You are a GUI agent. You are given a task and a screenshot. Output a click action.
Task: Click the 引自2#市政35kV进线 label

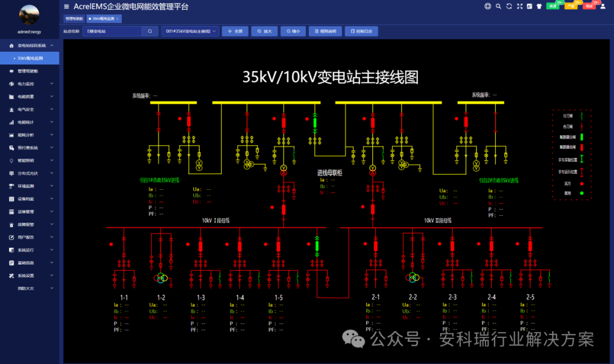tap(499, 180)
